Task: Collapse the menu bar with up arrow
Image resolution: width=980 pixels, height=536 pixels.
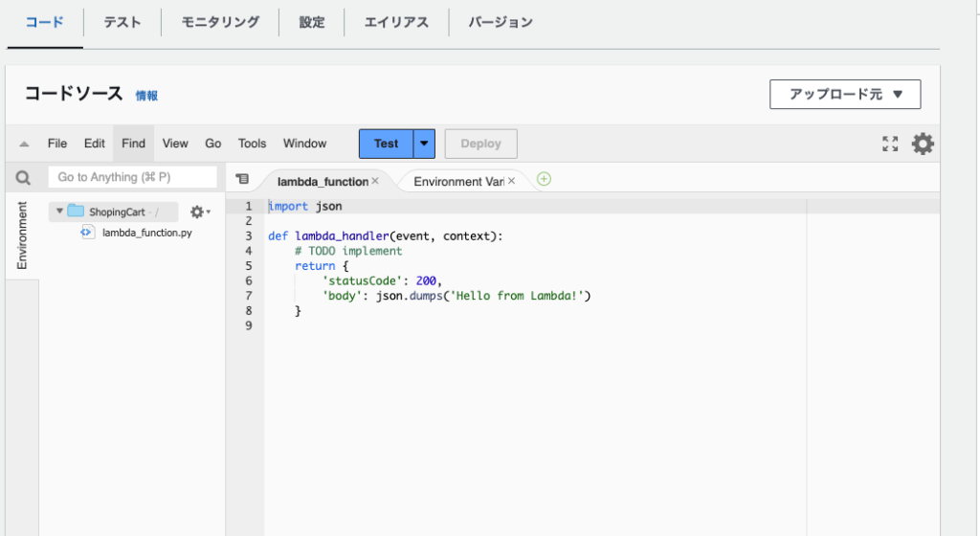Action: click(24, 144)
